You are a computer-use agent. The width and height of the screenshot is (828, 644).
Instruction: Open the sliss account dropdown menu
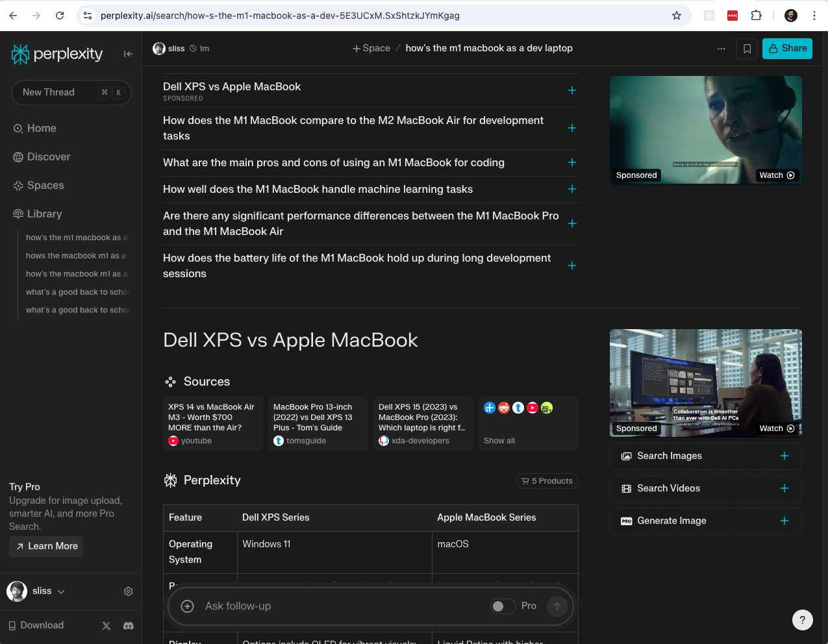click(36, 591)
